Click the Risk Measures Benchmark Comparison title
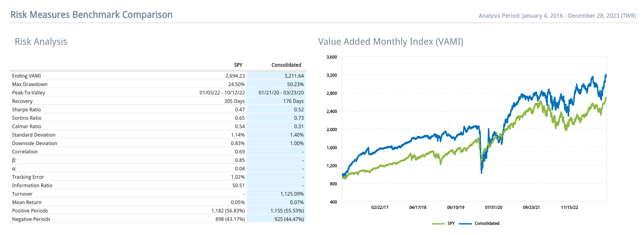The image size is (644, 235). pos(91,15)
